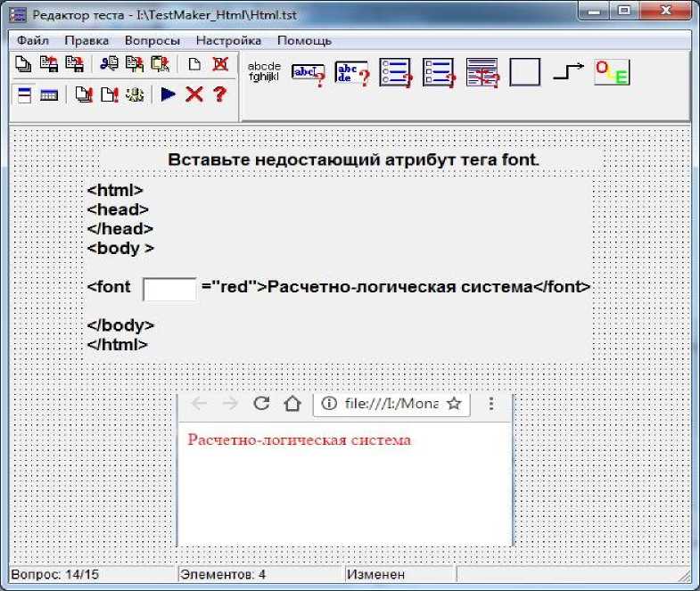Click the blue table grid icon
Viewport: 700px width, 591px height.
49,94
